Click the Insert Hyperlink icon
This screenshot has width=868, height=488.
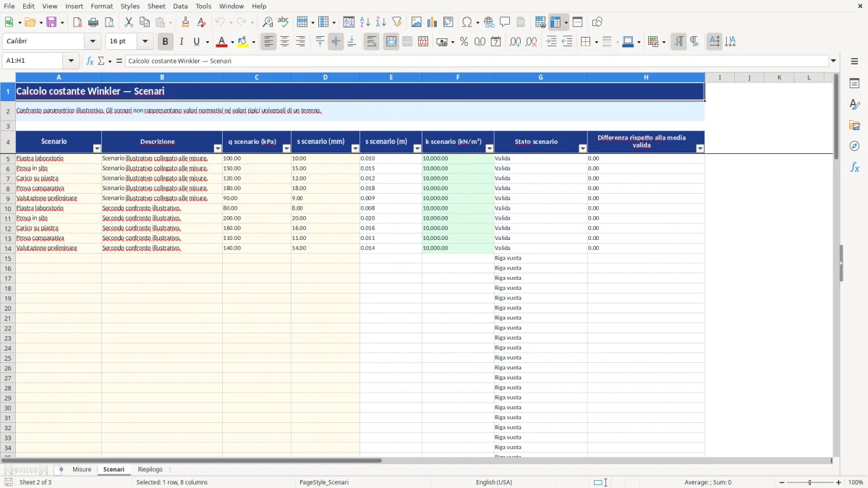(x=490, y=22)
